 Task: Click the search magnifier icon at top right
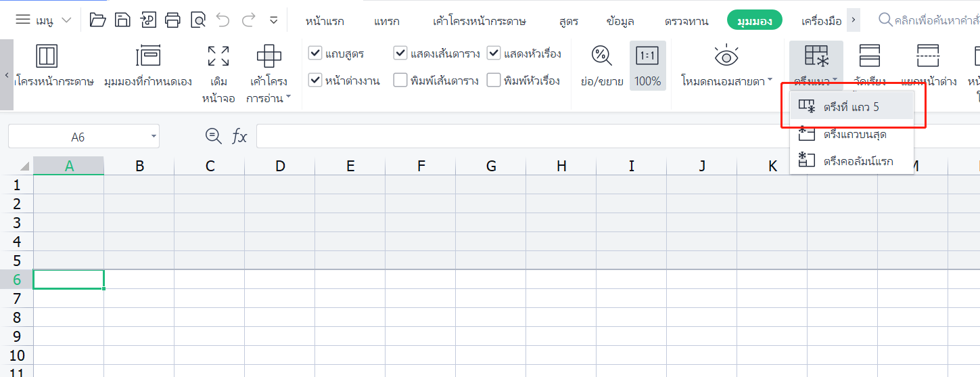(x=885, y=20)
